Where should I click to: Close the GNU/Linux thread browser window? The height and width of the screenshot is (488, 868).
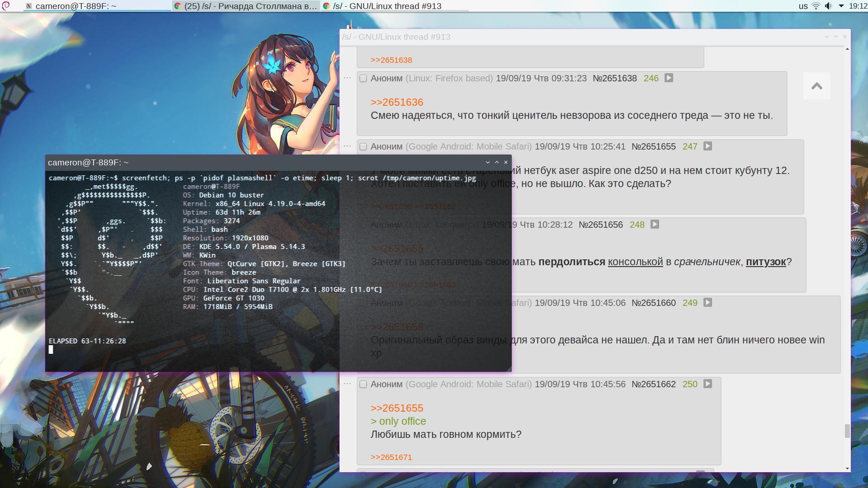click(x=844, y=37)
